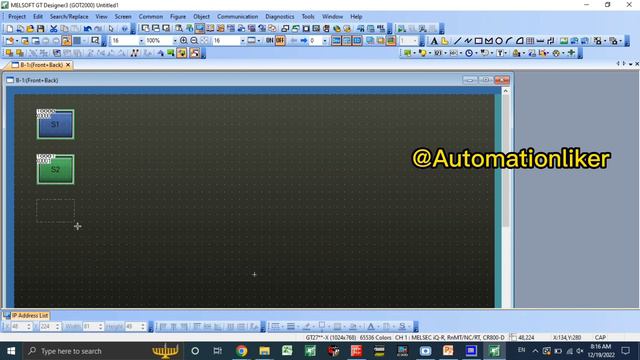The height and width of the screenshot is (360, 640).
Task: Open the new screen icon in toolbar
Action: tap(10, 41)
